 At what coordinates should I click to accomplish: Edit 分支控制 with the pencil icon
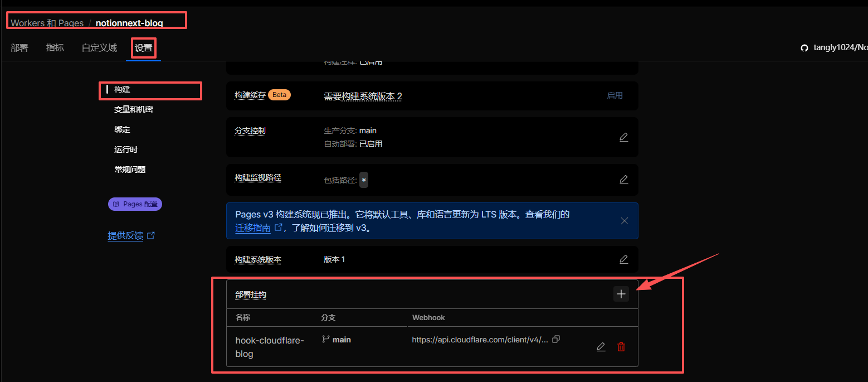[623, 137]
